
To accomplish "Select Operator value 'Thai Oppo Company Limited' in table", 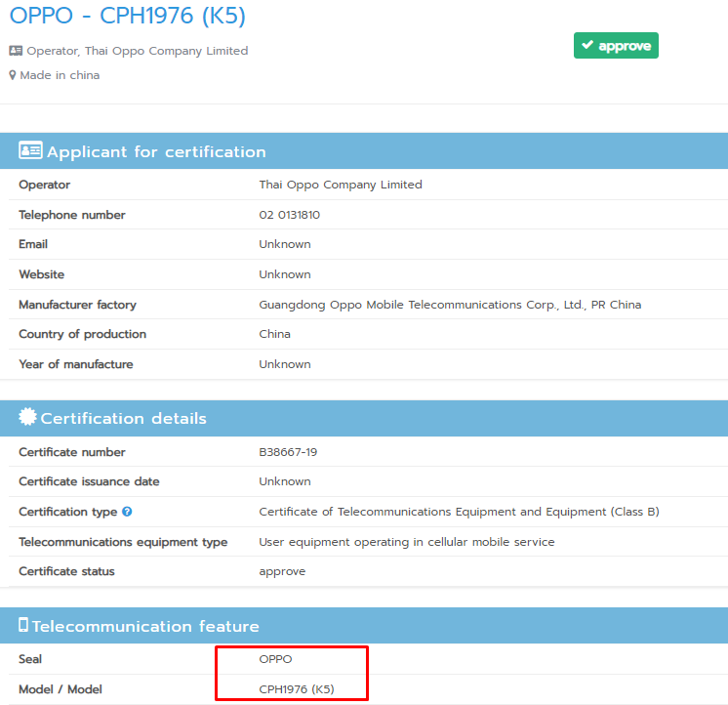I will pyautogui.click(x=341, y=185).
